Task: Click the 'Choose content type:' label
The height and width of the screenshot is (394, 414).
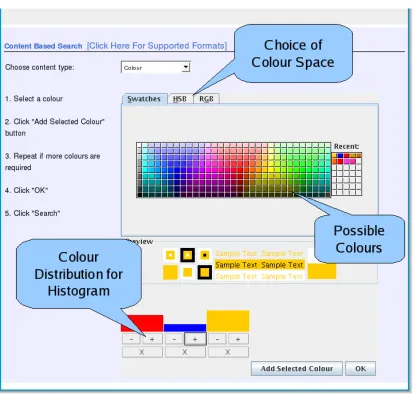Action: click(x=40, y=67)
